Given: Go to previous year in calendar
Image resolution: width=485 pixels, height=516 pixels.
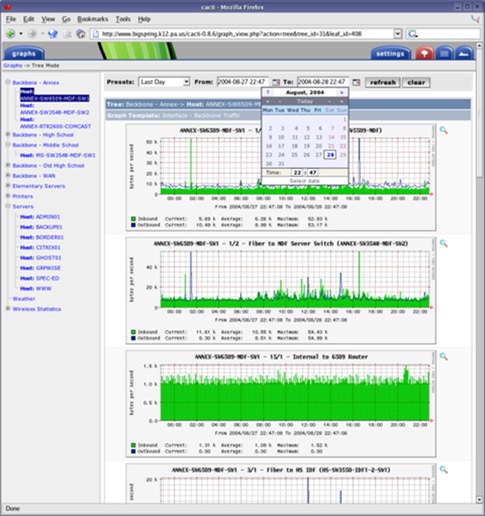Looking at the screenshot, I should (268, 101).
